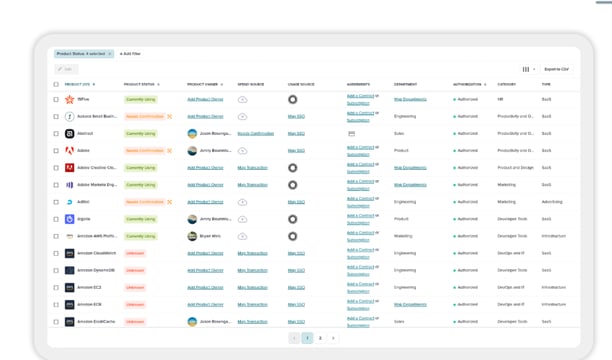Click Jason's avatar in the Abstract row
The image size is (612, 360).
pyautogui.click(x=192, y=134)
